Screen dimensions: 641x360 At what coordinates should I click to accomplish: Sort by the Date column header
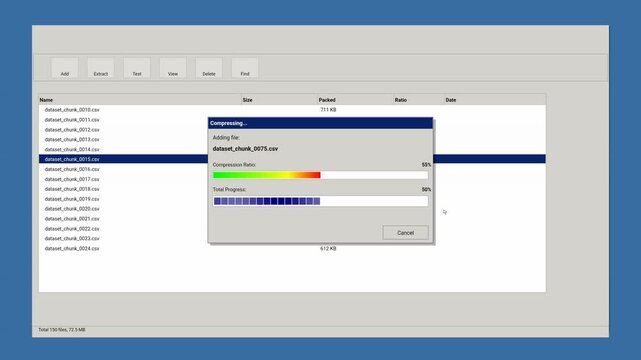[x=495, y=100]
